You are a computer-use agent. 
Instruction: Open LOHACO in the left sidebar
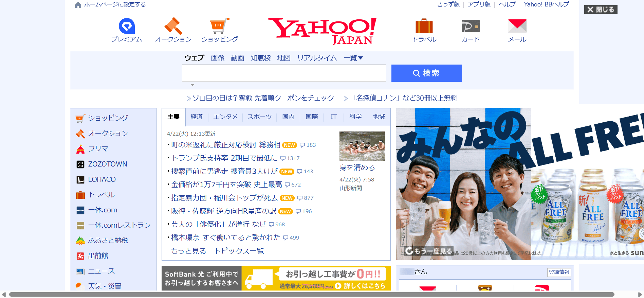[x=102, y=179]
